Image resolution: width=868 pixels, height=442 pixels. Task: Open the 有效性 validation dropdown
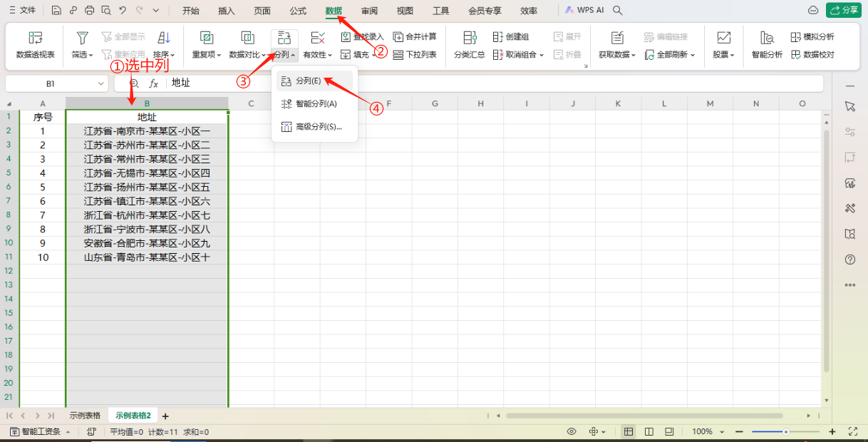pyautogui.click(x=318, y=45)
